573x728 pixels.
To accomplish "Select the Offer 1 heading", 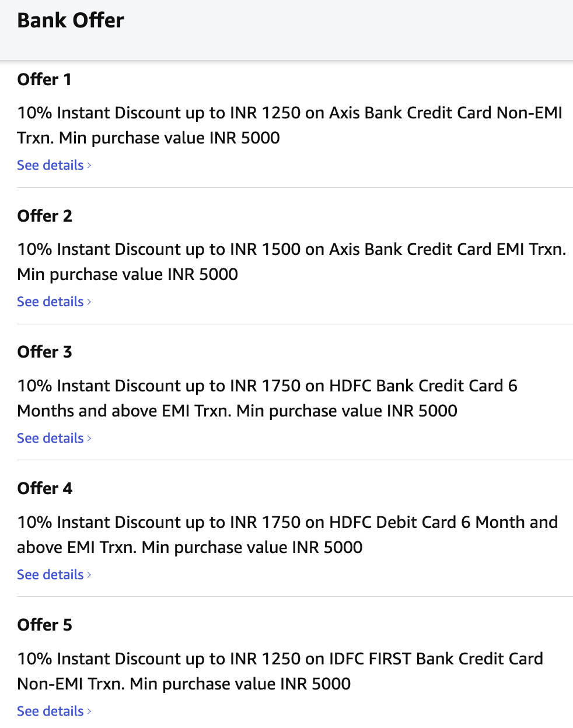I will [44, 79].
